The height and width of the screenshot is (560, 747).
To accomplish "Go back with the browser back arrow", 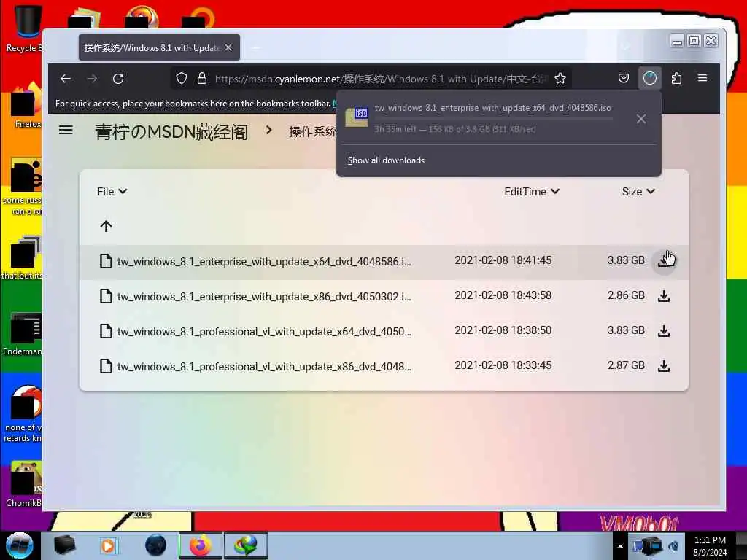I will [x=66, y=79].
